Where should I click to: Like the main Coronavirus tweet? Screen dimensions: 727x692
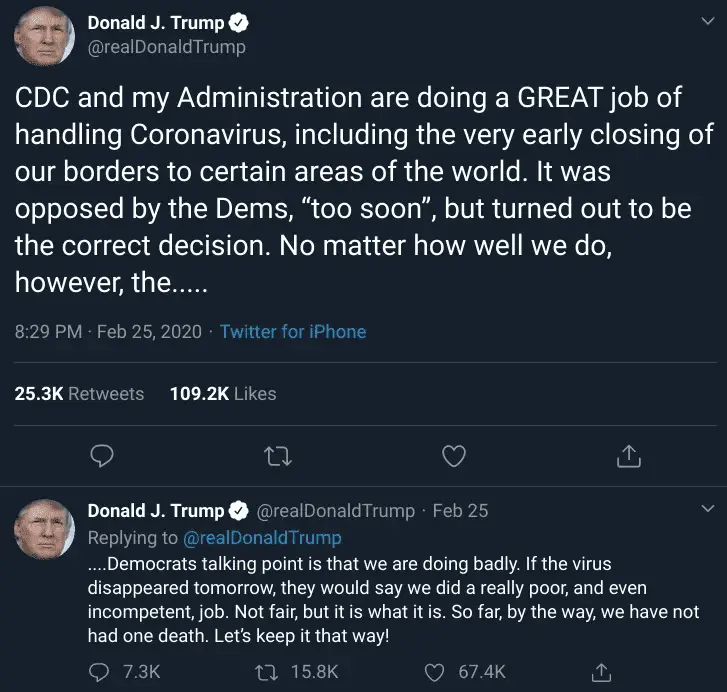[x=453, y=457]
